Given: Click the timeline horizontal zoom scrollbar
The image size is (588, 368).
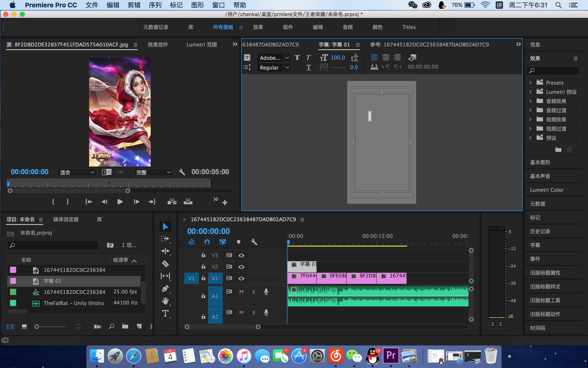Looking at the screenshot, I should pos(223,327).
